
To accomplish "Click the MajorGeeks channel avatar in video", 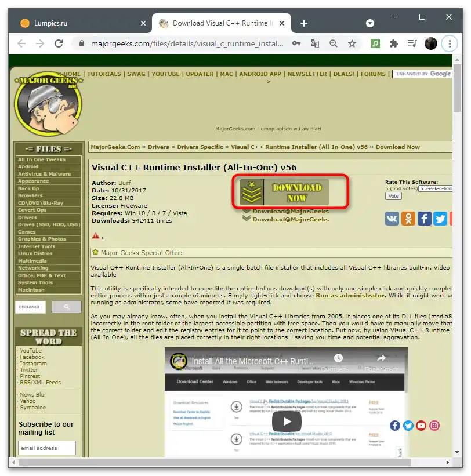I will tap(178, 361).
